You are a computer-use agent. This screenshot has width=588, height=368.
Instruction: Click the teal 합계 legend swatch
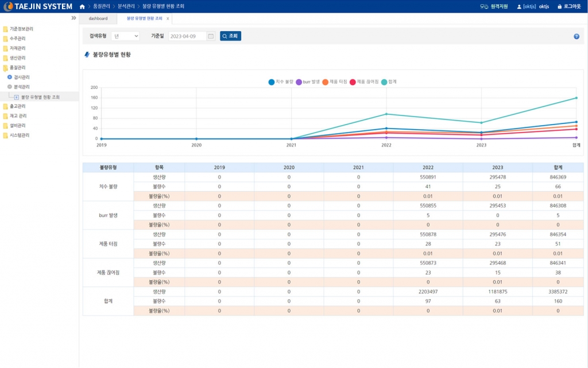384,82
